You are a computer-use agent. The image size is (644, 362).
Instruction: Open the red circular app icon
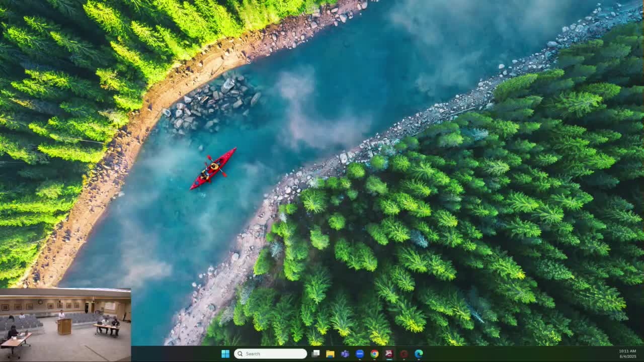404,353
